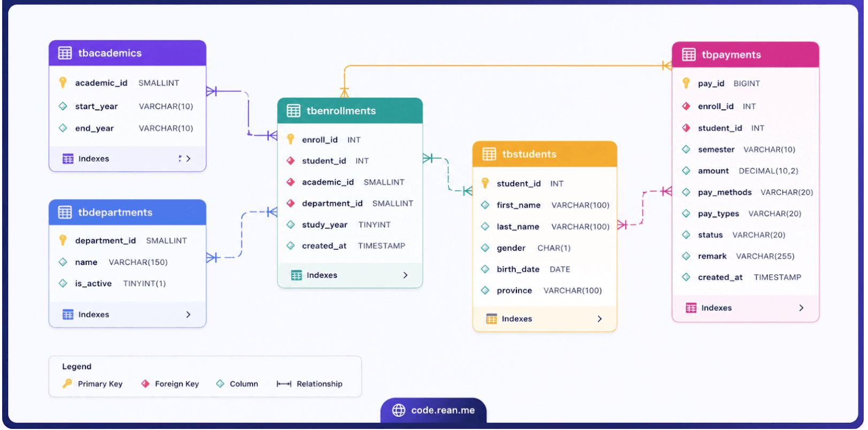Expand Indexes chevron in tbdepartments
Image resolution: width=868 pixels, height=430 pixels.
pyautogui.click(x=188, y=314)
